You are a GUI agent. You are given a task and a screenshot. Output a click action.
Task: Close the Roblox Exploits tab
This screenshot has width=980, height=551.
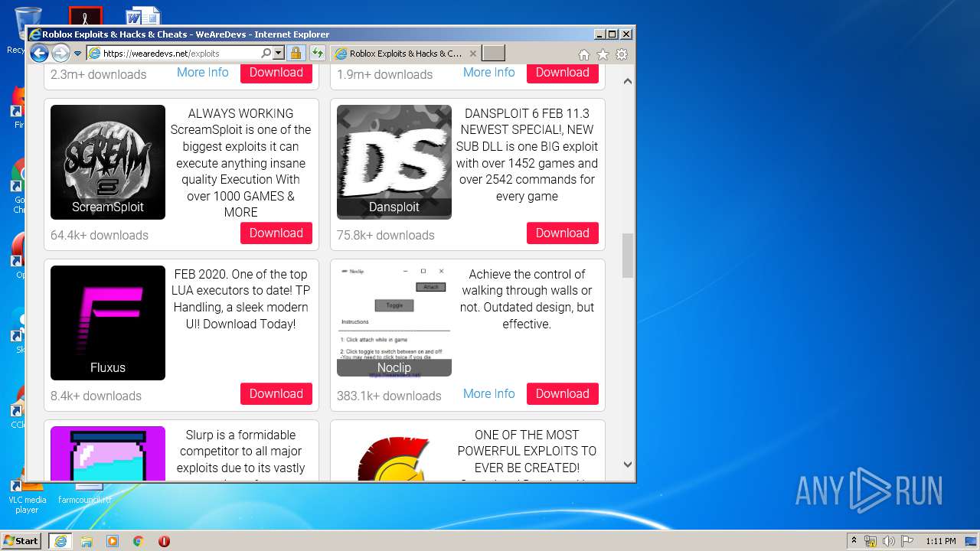473,54
